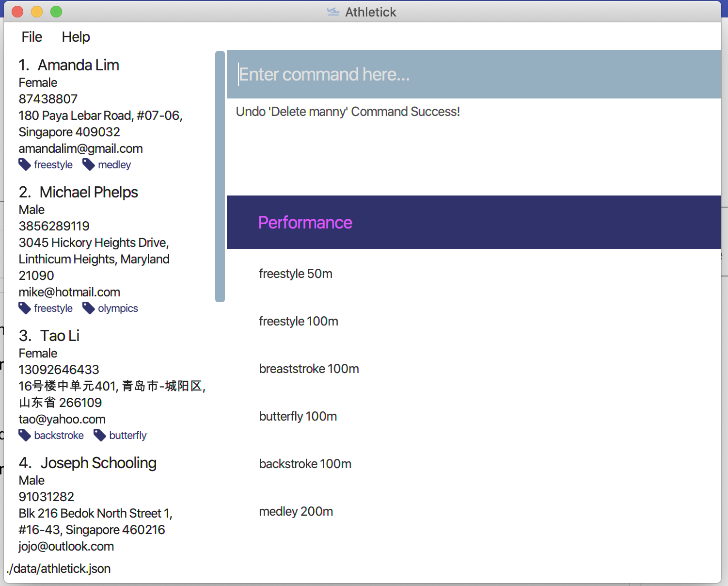This screenshot has width=728, height=586.
Task: Click phone number 87438807
Action: (x=48, y=99)
